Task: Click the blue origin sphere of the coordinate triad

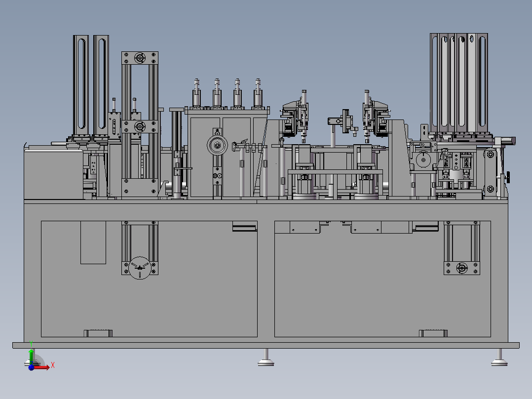Action: click(31, 367)
